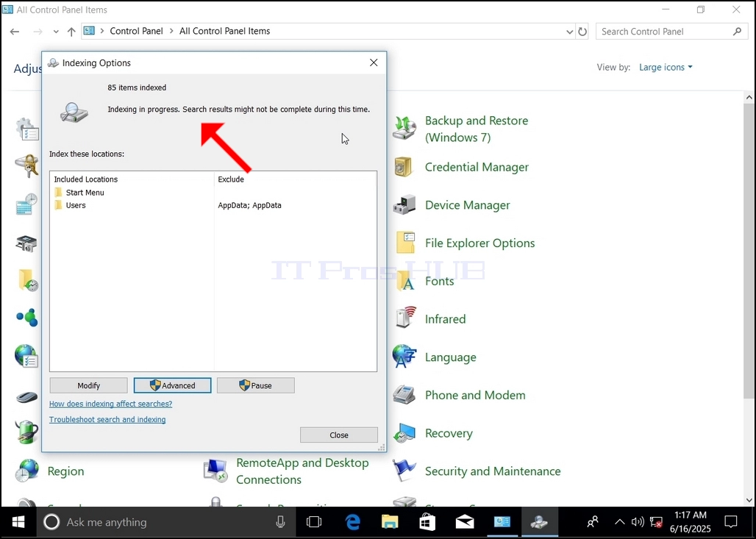Click the Security and Maintenance label

click(x=493, y=471)
